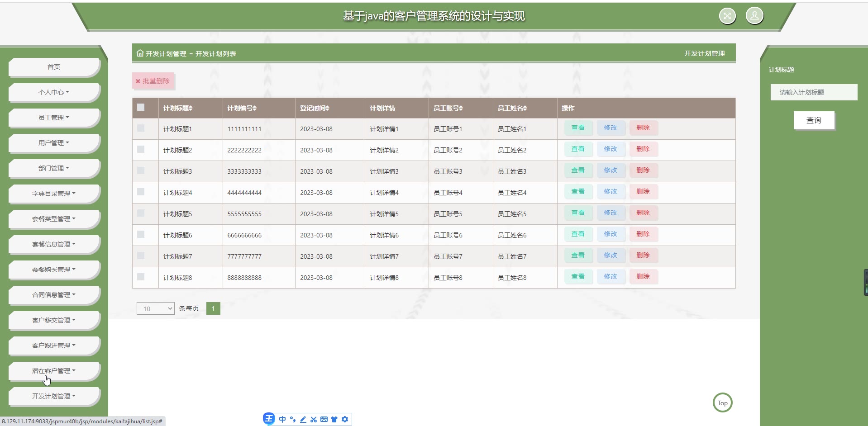The height and width of the screenshot is (426, 868).
Task: Expand the 个人中心 sidebar menu
Action: (x=54, y=92)
